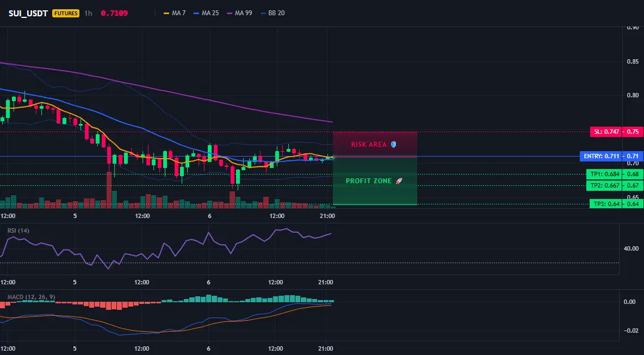Click the 21:00 time label on main chart
Image resolution: width=644 pixels, height=355 pixels.
(326, 216)
